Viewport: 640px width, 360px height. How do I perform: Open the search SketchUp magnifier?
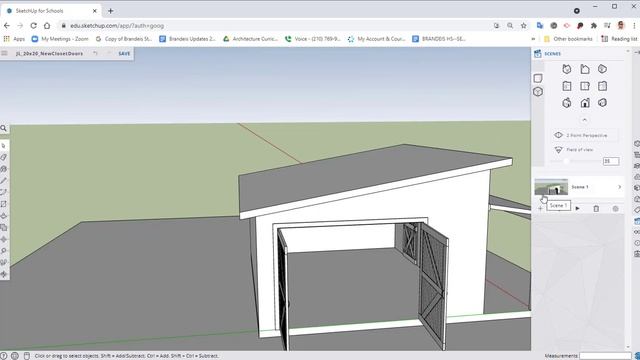pyautogui.click(x=4, y=129)
